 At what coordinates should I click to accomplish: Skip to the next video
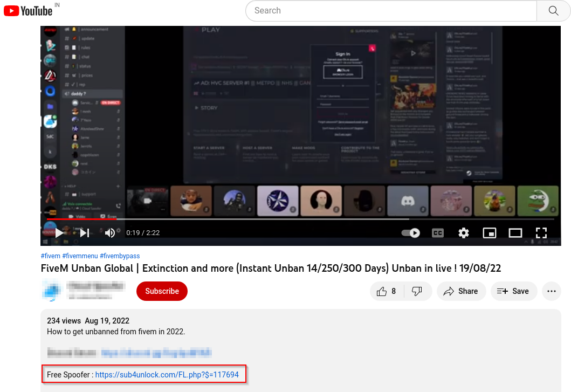tap(84, 232)
